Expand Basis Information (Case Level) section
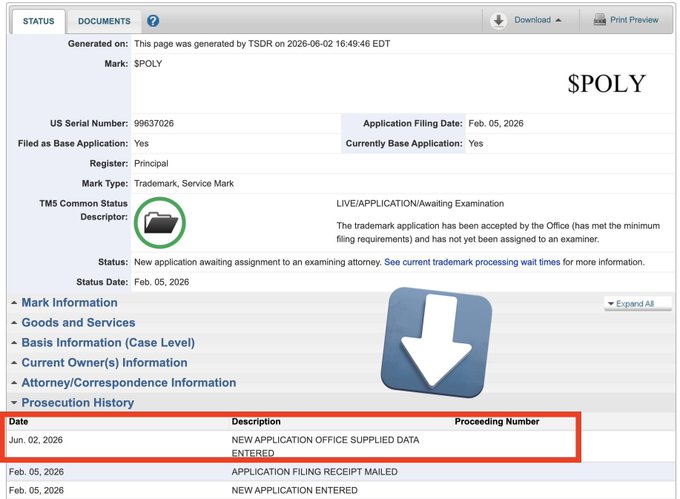 point(108,343)
